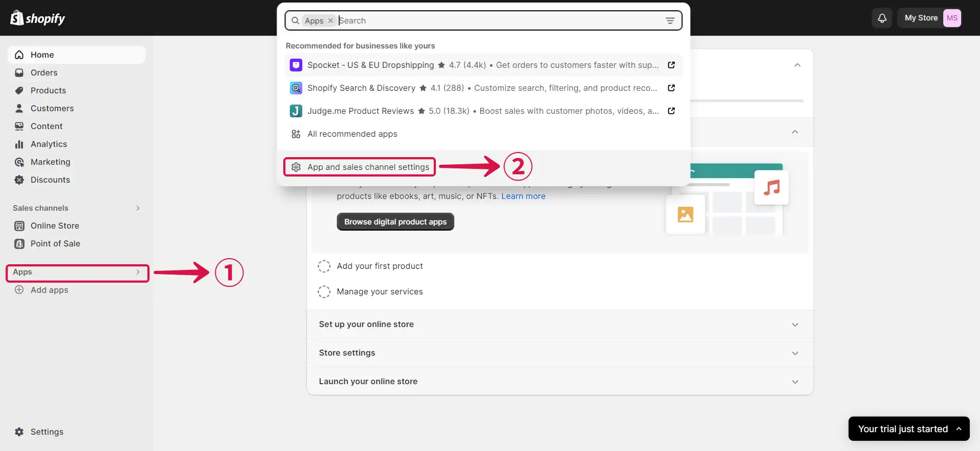Open Discounts page
Image resolution: width=980 pixels, height=451 pixels.
77,180
